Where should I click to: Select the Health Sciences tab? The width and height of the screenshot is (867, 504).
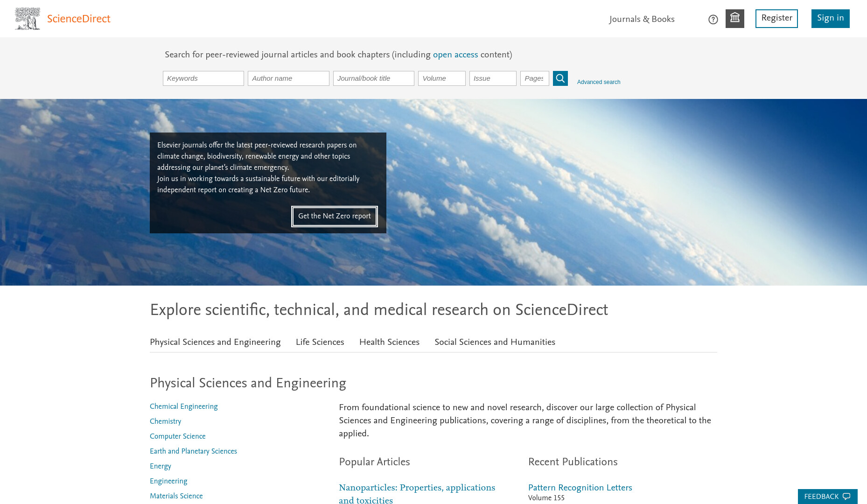click(x=389, y=342)
